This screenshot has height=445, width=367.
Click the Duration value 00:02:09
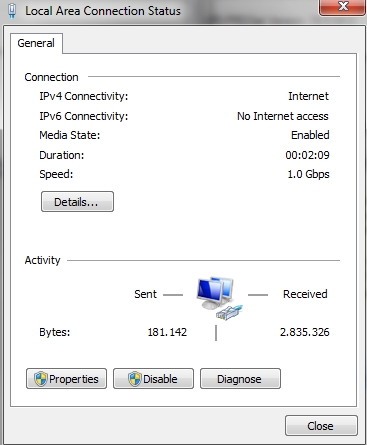307,155
